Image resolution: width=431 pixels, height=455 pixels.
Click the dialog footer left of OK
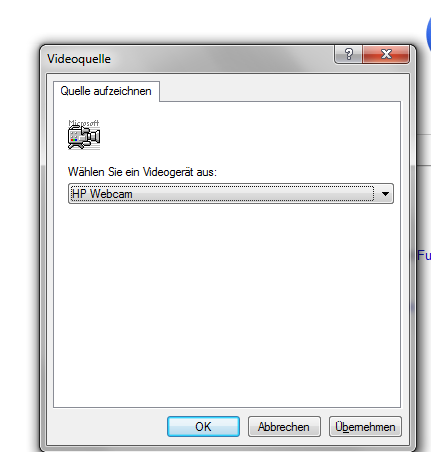coord(107,426)
